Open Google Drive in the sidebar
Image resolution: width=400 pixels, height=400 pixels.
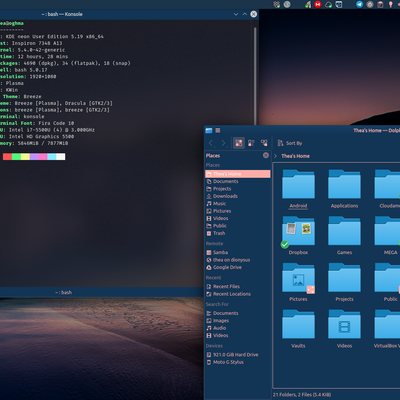(x=238, y=267)
